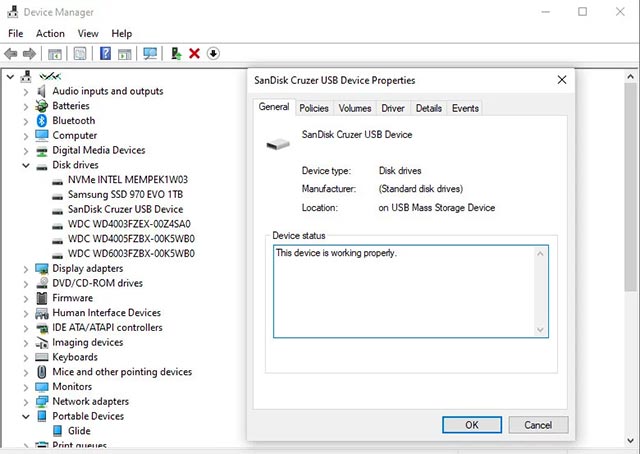Expand the Display adapters category

tap(26, 269)
